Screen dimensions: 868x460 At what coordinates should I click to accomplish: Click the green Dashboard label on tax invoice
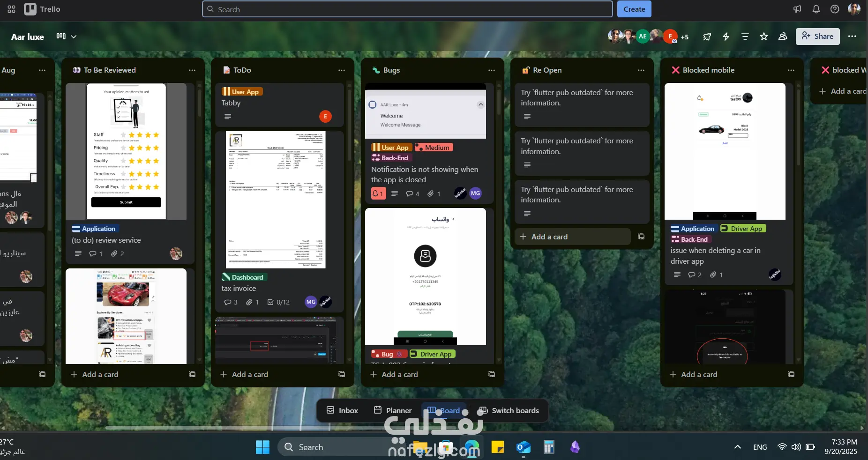click(244, 277)
